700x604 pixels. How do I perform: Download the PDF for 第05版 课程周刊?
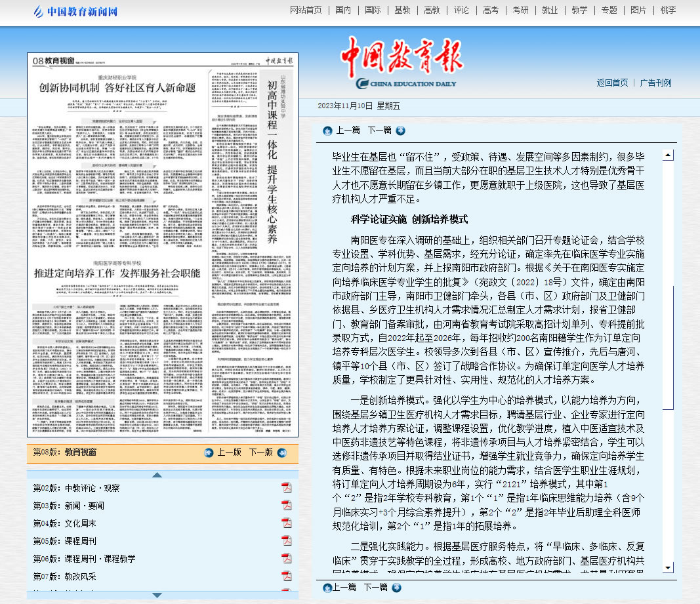coord(286,540)
